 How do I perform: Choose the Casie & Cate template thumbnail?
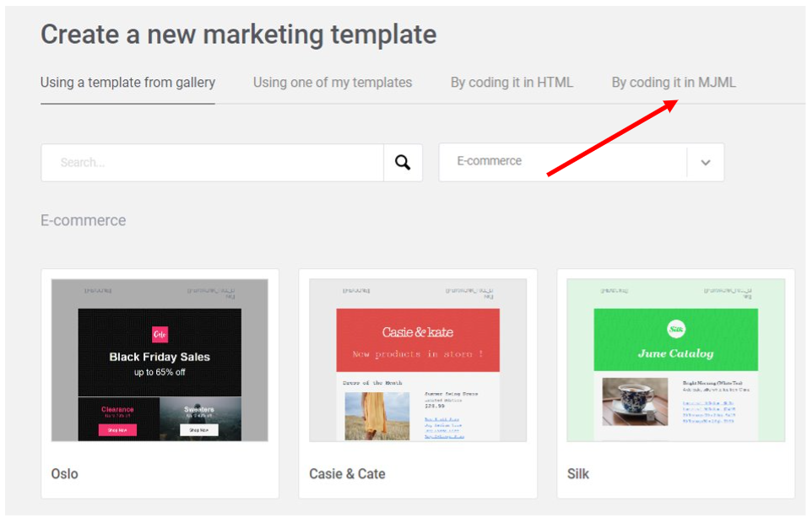click(417, 360)
